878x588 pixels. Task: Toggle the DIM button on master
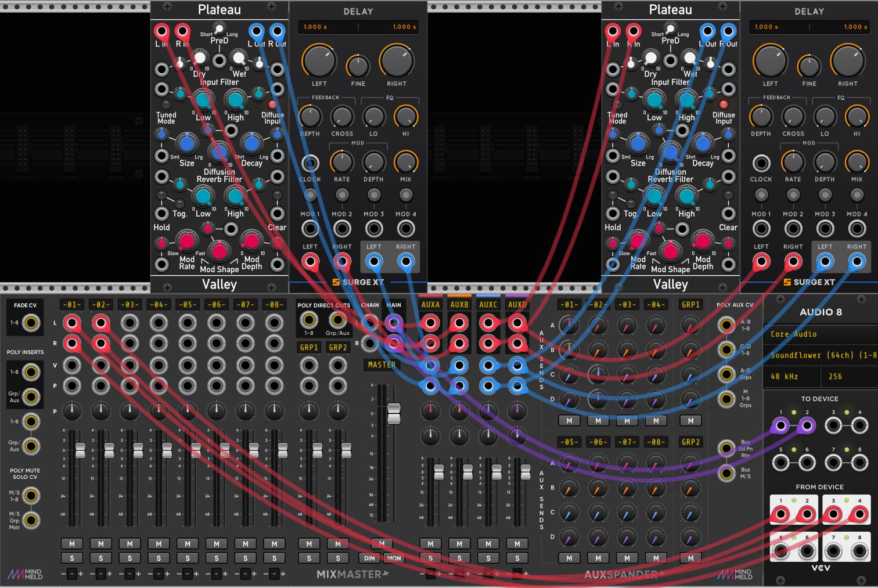click(x=369, y=558)
